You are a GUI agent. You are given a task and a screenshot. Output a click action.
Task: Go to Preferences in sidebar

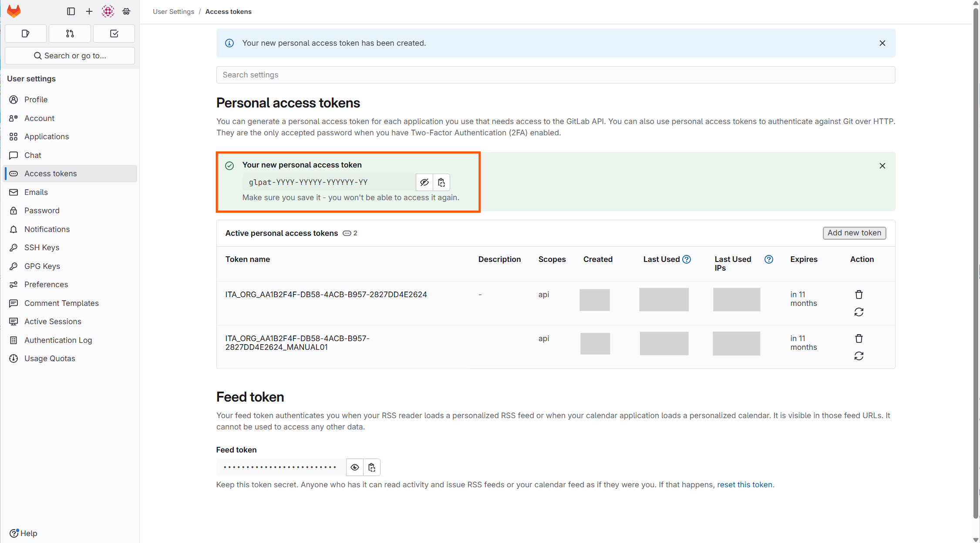click(x=46, y=285)
